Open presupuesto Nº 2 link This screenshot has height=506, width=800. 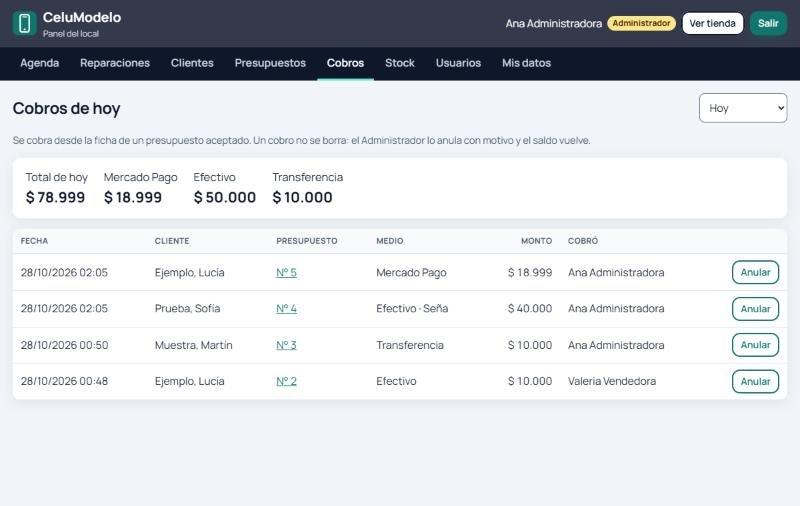tap(286, 382)
